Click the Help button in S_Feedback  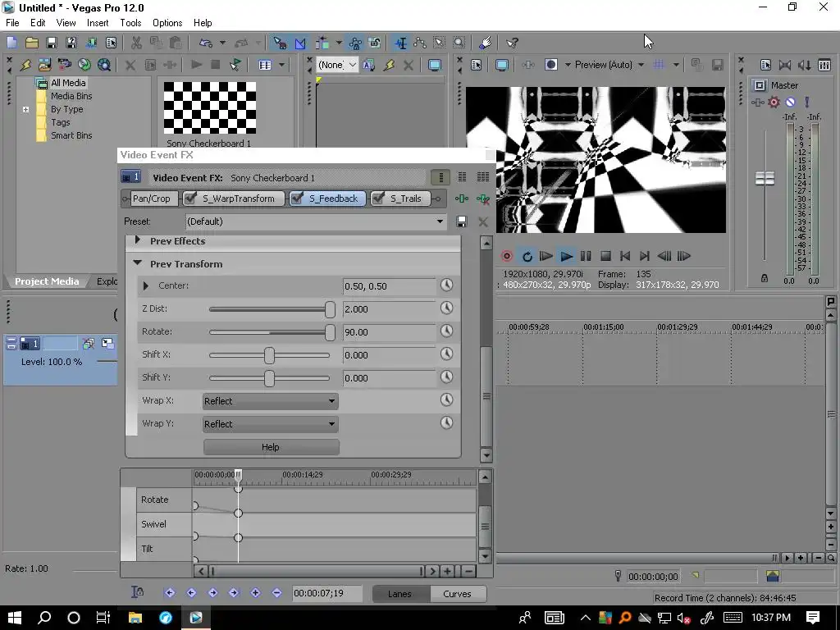click(271, 447)
